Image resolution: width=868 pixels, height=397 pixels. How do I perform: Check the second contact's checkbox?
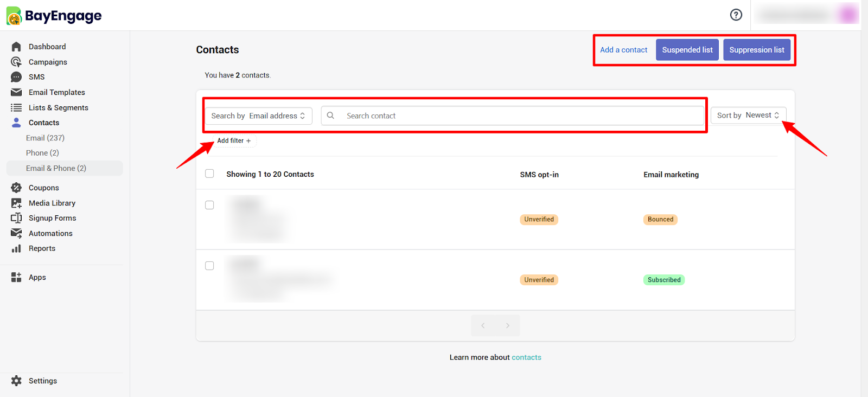pos(209,266)
